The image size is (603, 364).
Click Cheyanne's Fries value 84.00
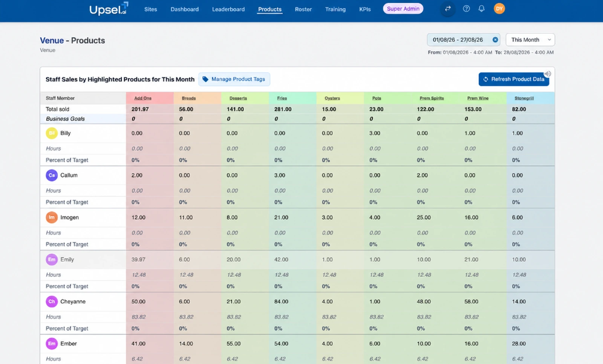281,301
